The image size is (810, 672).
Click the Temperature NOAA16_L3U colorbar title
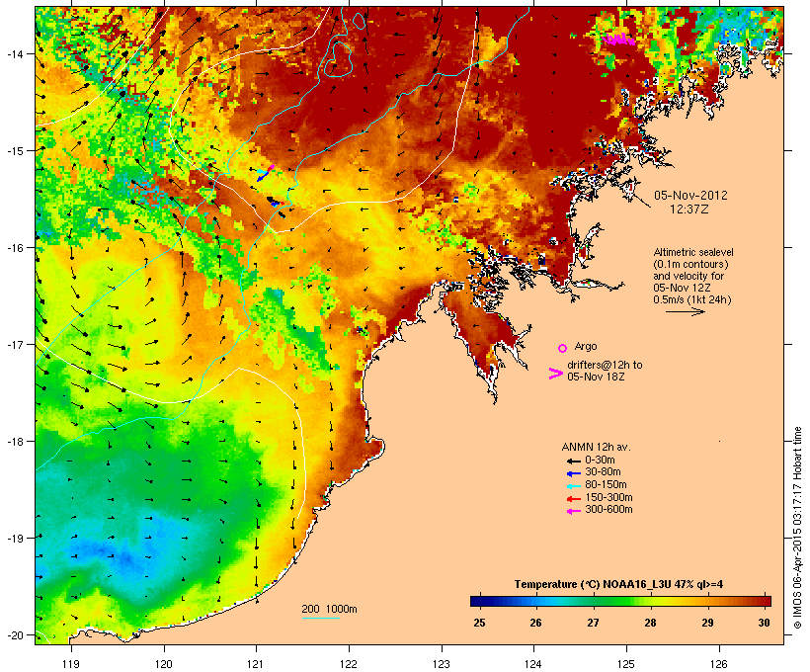(x=618, y=585)
